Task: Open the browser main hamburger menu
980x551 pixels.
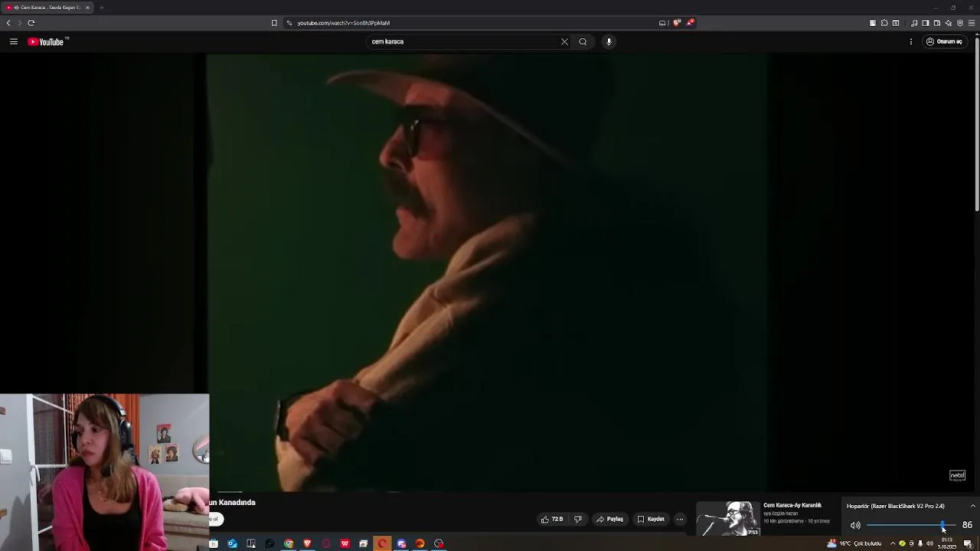Action: pyautogui.click(x=971, y=23)
